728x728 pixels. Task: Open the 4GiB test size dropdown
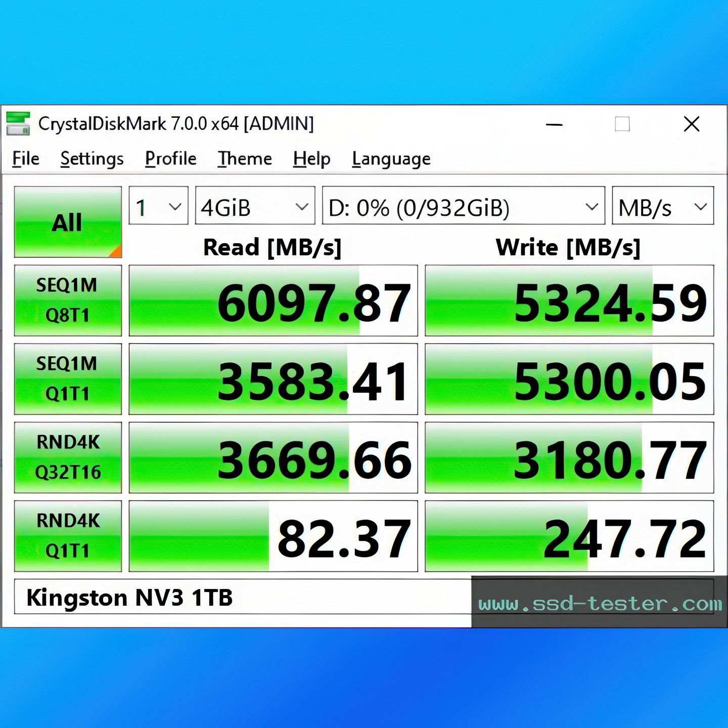click(255, 206)
